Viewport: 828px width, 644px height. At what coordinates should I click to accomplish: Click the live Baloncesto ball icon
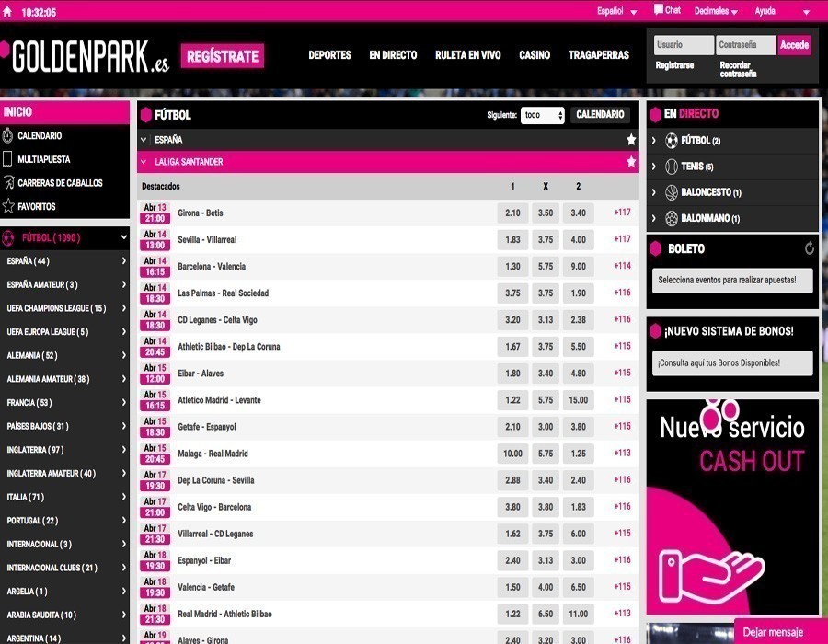[x=672, y=192]
